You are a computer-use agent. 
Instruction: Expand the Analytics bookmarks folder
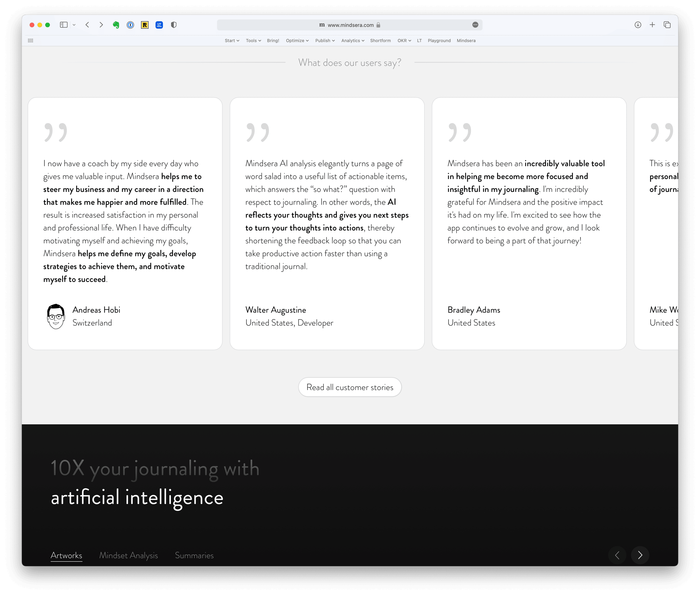point(353,41)
